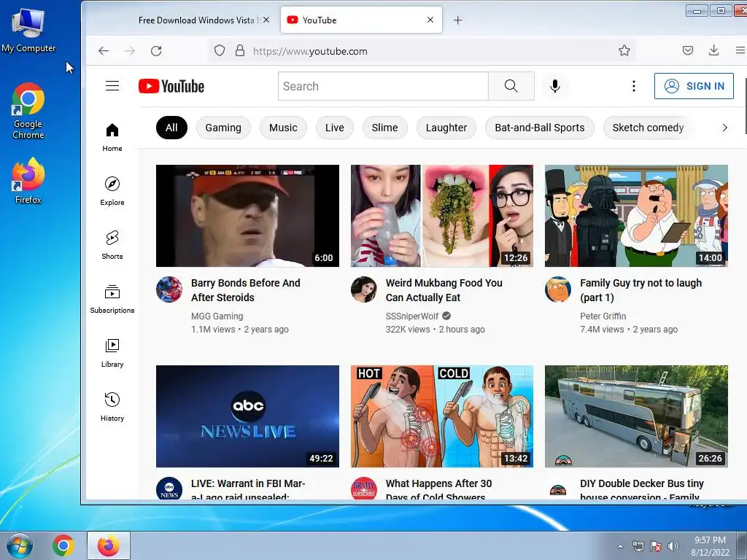747x560 pixels.
Task: Click the SIGN IN button
Action: click(x=694, y=86)
